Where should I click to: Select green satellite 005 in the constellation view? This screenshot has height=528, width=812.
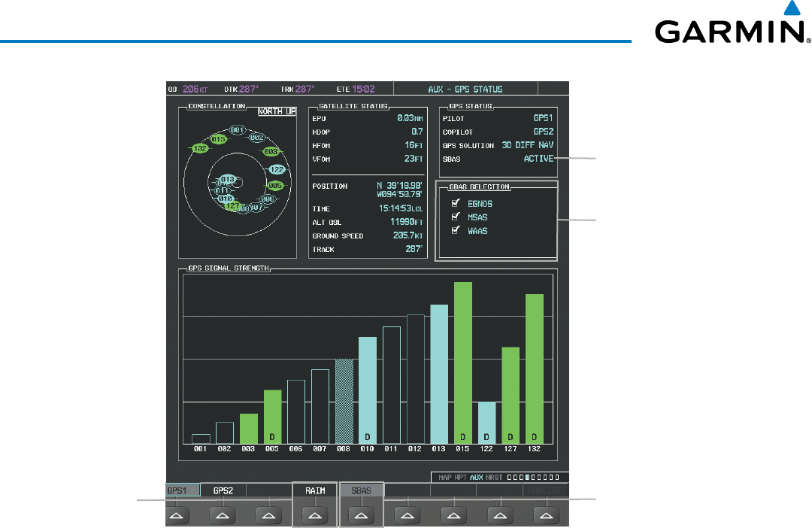(275, 186)
